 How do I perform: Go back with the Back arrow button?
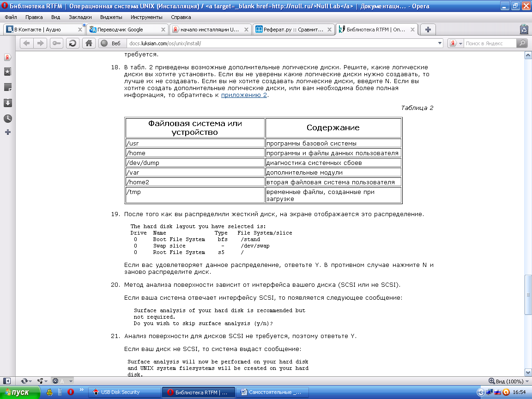click(x=26, y=43)
